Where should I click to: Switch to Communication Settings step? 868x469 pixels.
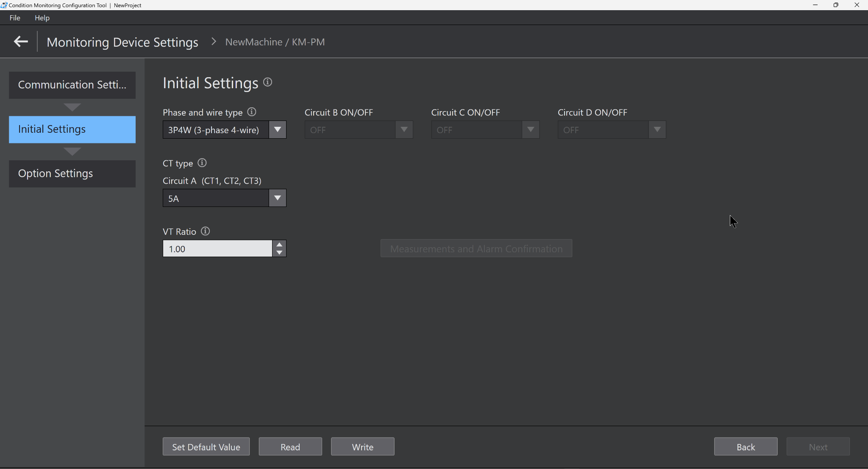(x=72, y=85)
